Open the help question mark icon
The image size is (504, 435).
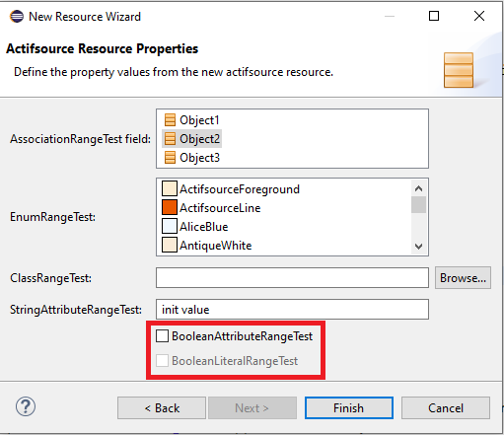click(26, 406)
